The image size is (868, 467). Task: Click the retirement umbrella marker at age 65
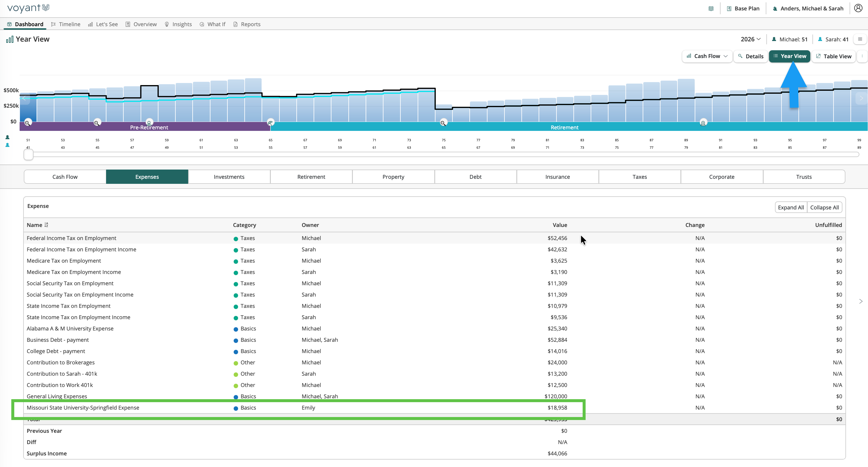tap(270, 123)
